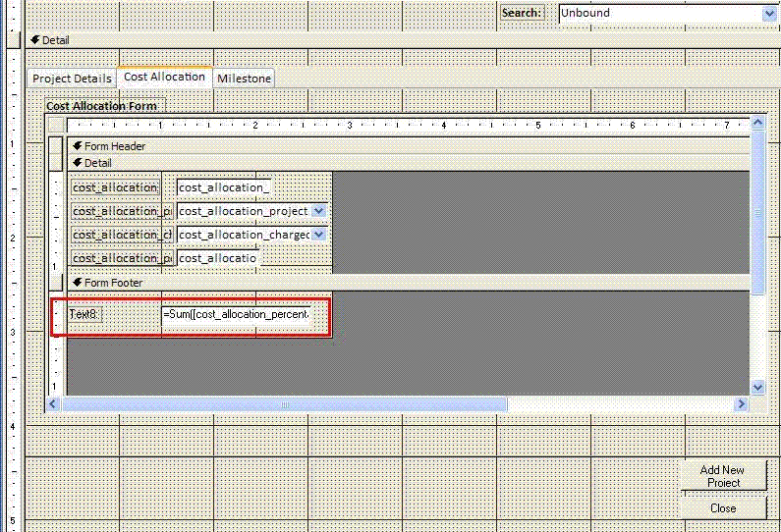
Task: Click the subform vertical scrollbar thumb
Action: coord(757,212)
